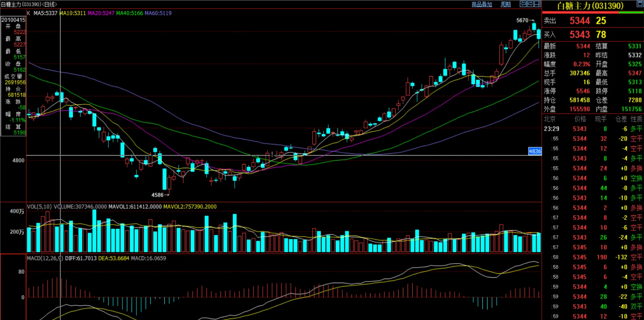Screen dimensions: 644x320
Task: Select the MACD(12,26,9) indicator title
Action: pos(45,259)
